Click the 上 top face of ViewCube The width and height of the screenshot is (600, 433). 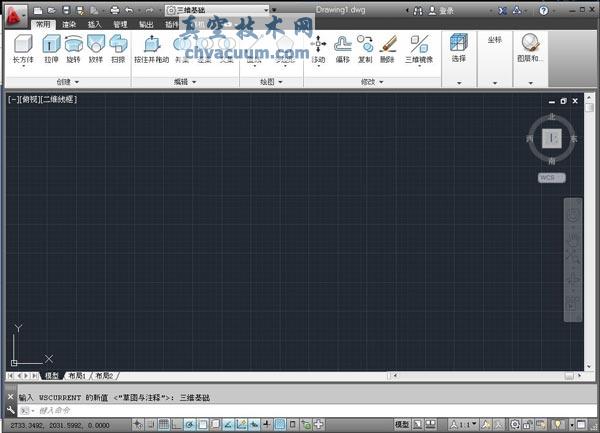551,138
